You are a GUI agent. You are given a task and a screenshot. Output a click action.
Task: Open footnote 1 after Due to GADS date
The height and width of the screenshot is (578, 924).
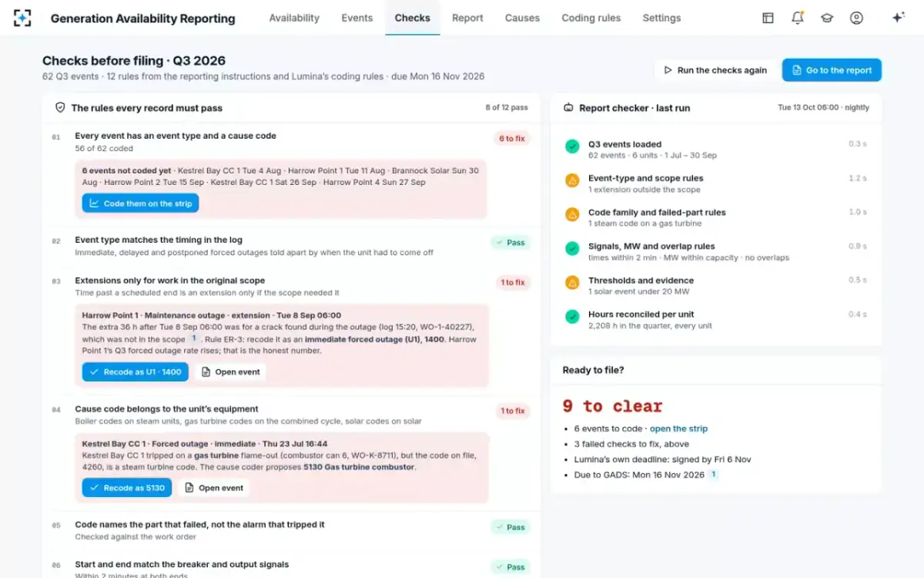(713, 475)
